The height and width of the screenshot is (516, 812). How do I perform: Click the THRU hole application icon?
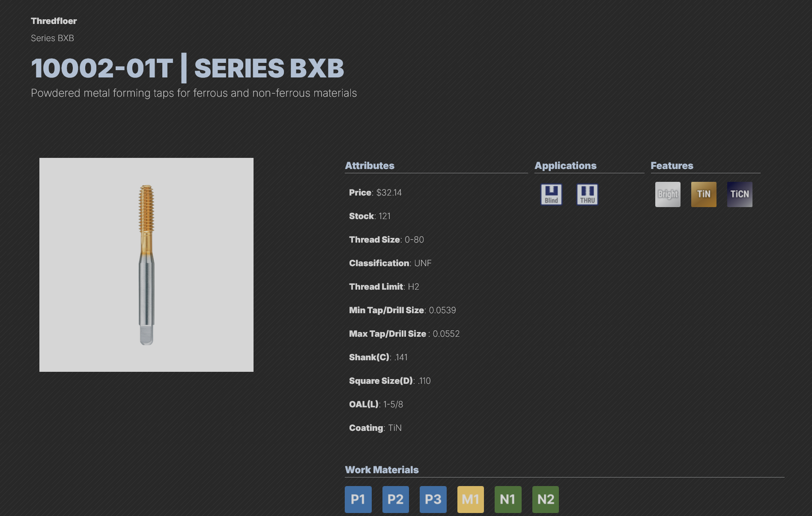[x=587, y=195]
